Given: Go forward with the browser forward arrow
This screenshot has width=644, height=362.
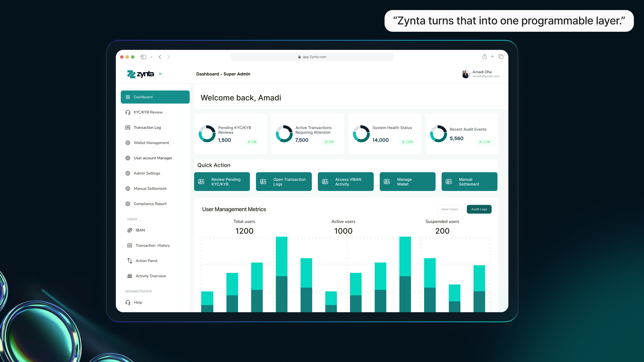Looking at the screenshot, I should [168, 57].
